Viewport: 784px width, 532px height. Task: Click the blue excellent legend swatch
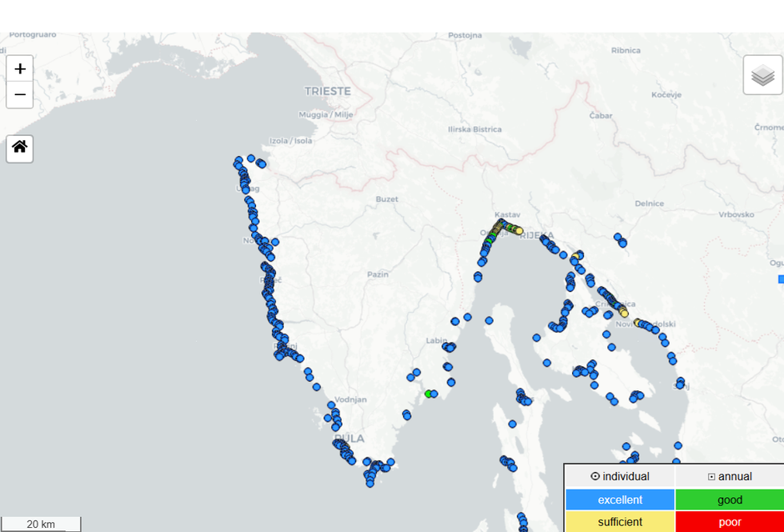coord(620,499)
